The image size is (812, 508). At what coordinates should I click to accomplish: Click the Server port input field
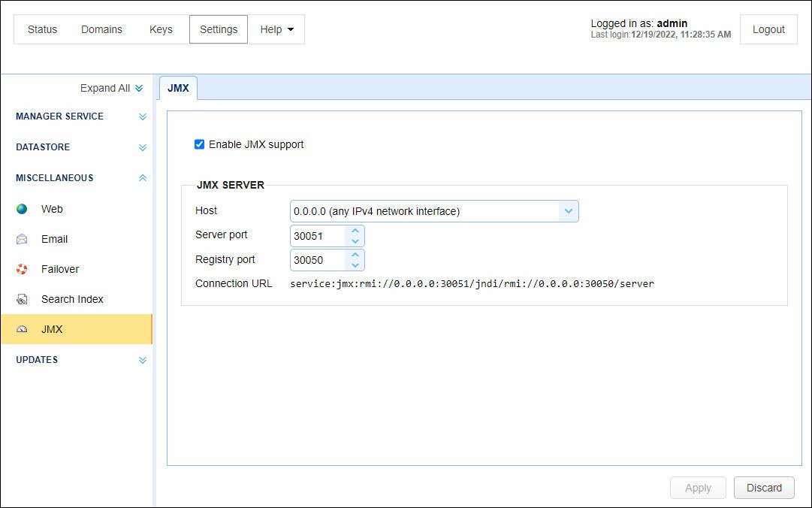pos(318,236)
